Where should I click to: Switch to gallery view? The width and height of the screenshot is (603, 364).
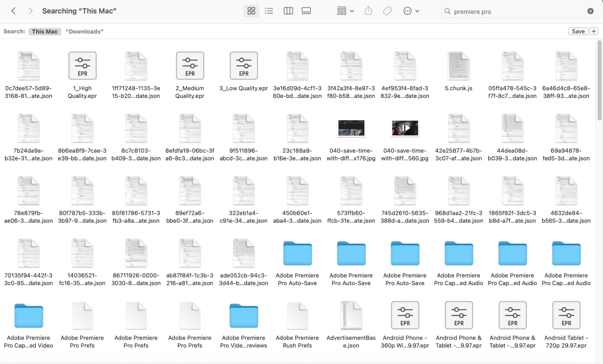point(306,11)
